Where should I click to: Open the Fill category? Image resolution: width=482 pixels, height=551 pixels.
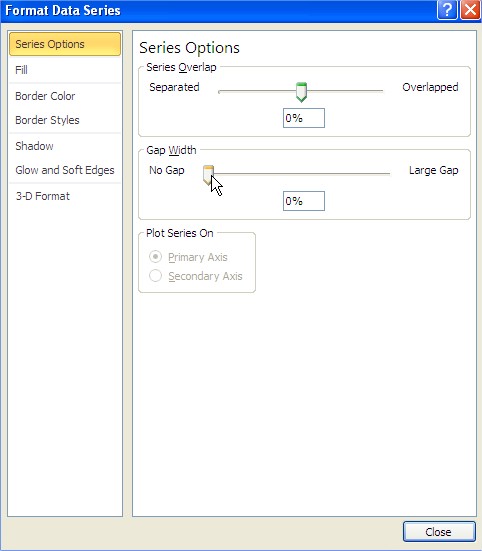(65, 70)
